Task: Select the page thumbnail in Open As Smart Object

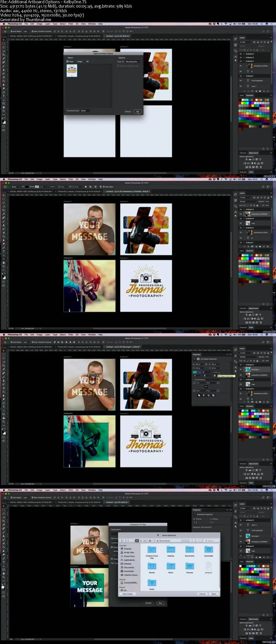Action: click(72, 71)
